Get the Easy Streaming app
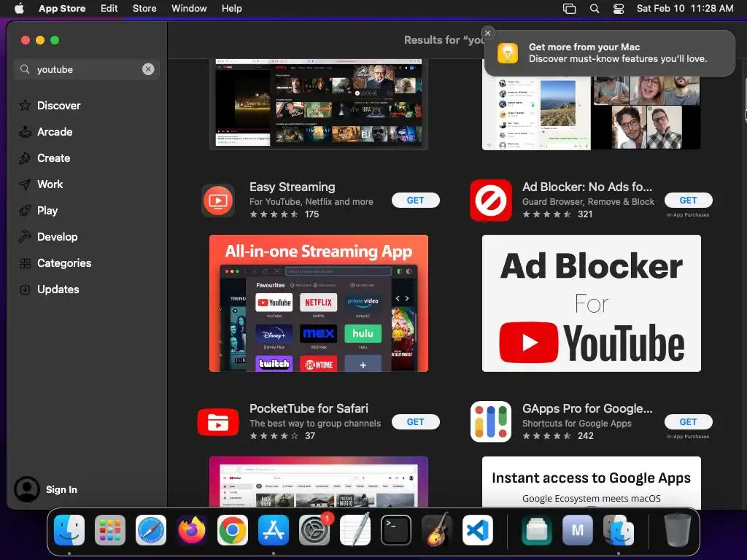Viewport: 747px width, 560px height. click(415, 201)
